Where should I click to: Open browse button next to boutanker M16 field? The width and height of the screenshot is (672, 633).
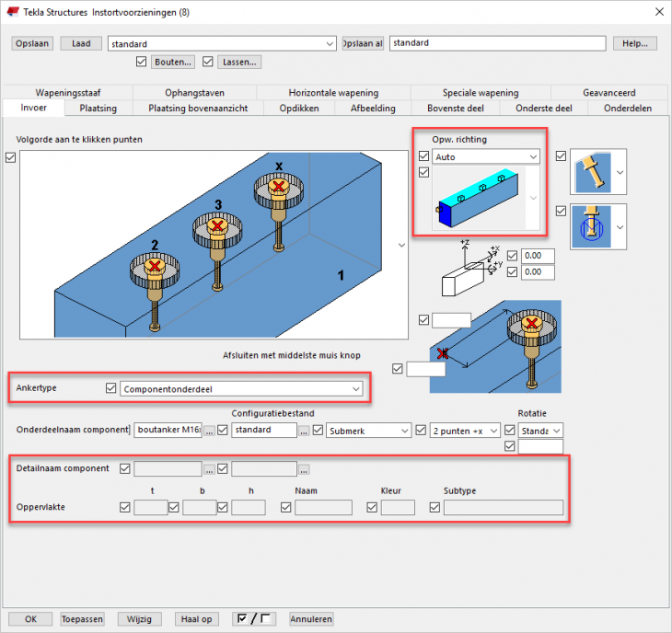point(210,431)
